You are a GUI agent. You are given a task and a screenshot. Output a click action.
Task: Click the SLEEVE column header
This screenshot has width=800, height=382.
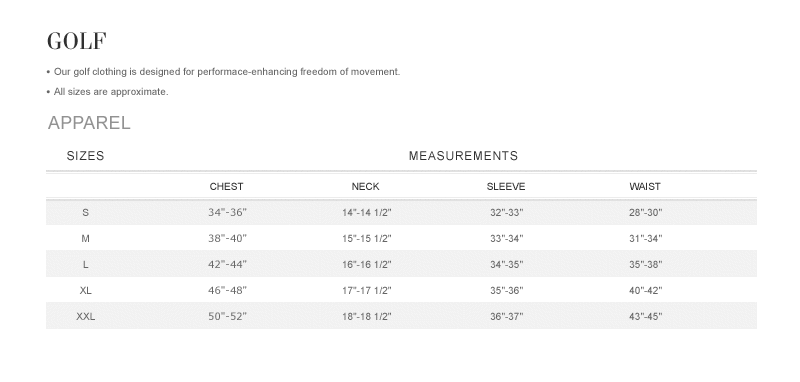pyautogui.click(x=506, y=187)
